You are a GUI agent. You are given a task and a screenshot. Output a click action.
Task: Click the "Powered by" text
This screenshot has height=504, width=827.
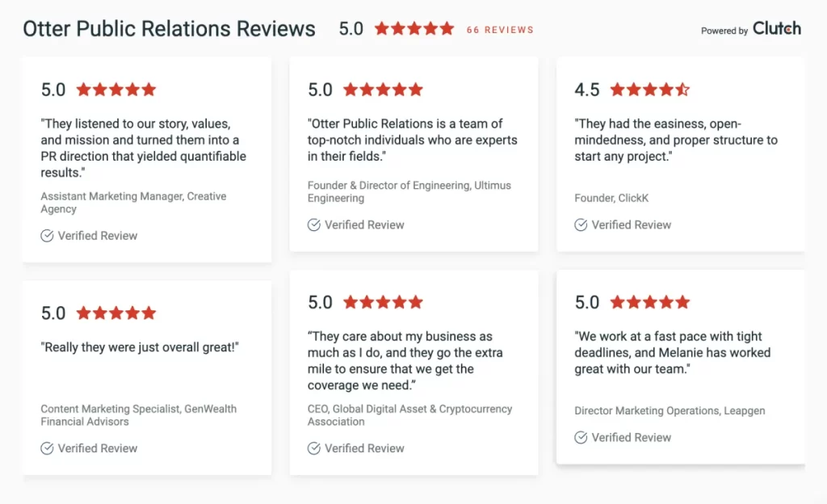click(x=724, y=31)
